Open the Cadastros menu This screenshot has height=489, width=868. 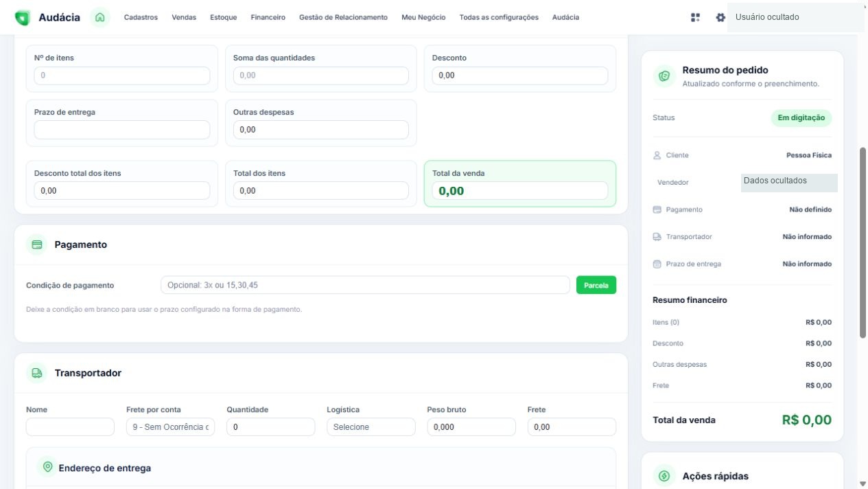[141, 18]
